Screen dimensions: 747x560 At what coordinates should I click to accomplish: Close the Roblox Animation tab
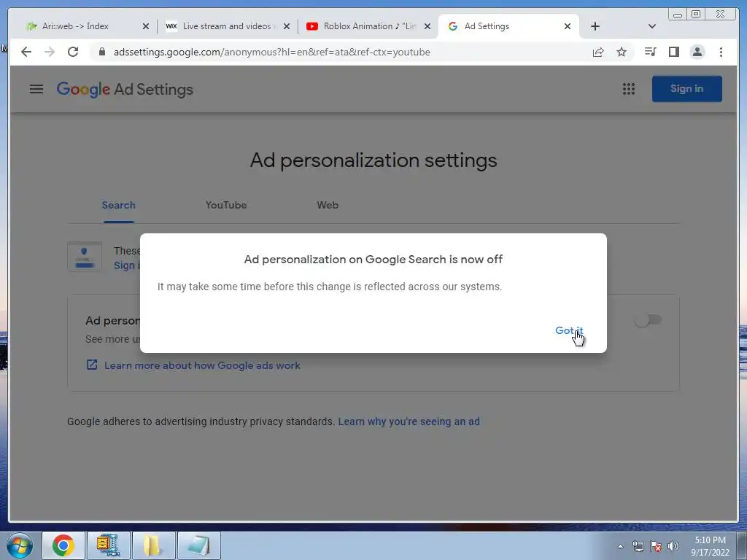click(427, 26)
